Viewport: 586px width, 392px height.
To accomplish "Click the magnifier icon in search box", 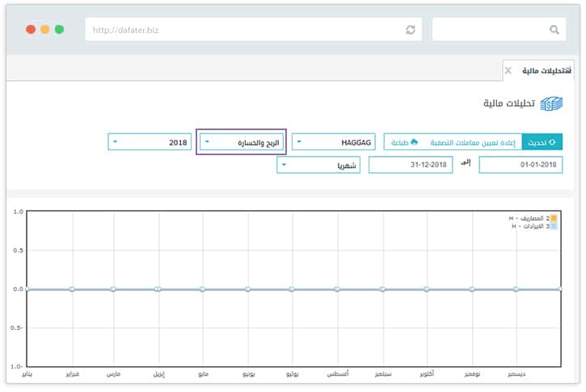I will 554,30.
